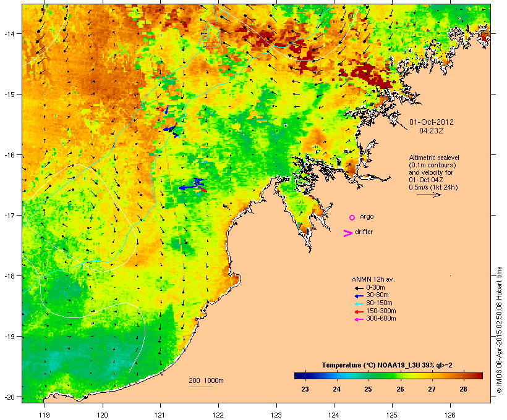Click the red 150-300m arrow in legend
The width and height of the screenshot is (507, 420).
[x=359, y=311]
